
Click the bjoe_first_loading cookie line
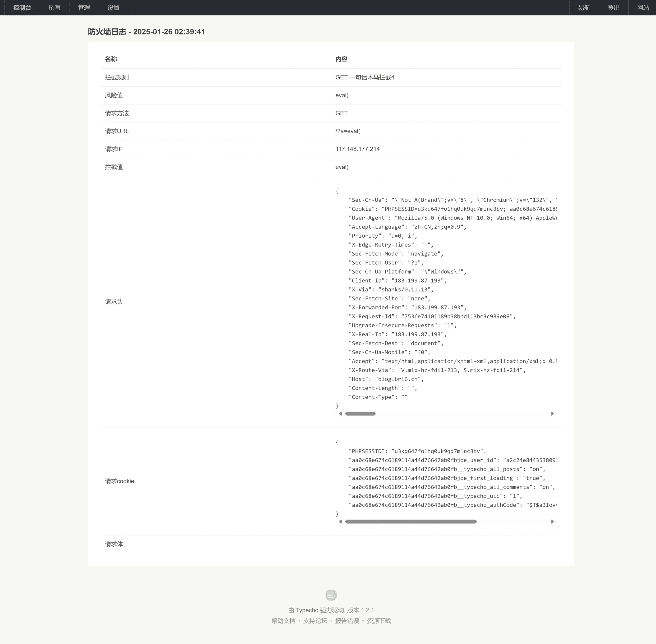(447, 478)
